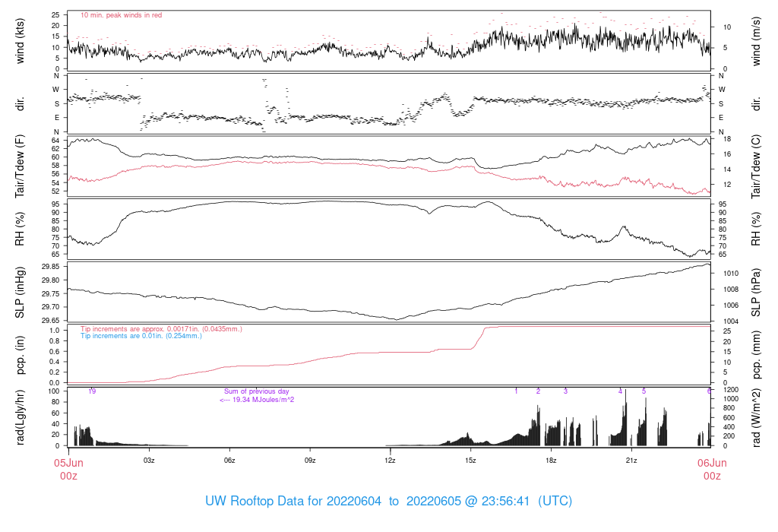Select the '06z' time tick
Viewport: 778px width, 532px height.
pos(229,461)
